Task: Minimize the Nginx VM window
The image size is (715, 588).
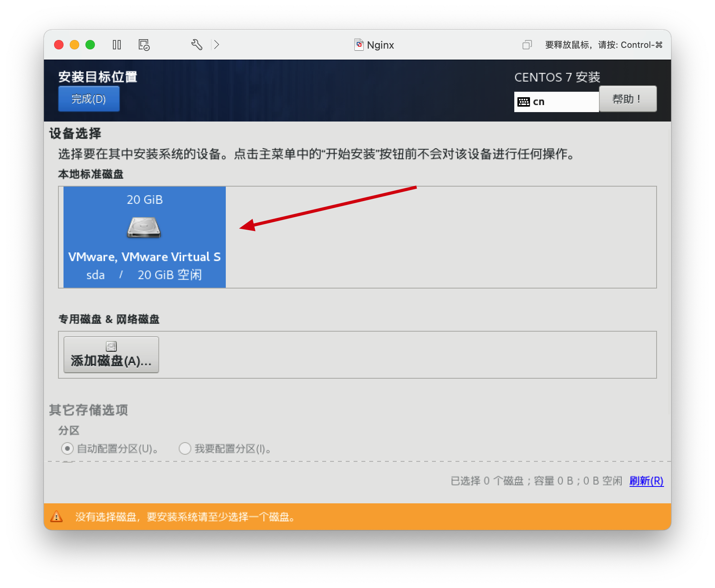Action: point(74,45)
